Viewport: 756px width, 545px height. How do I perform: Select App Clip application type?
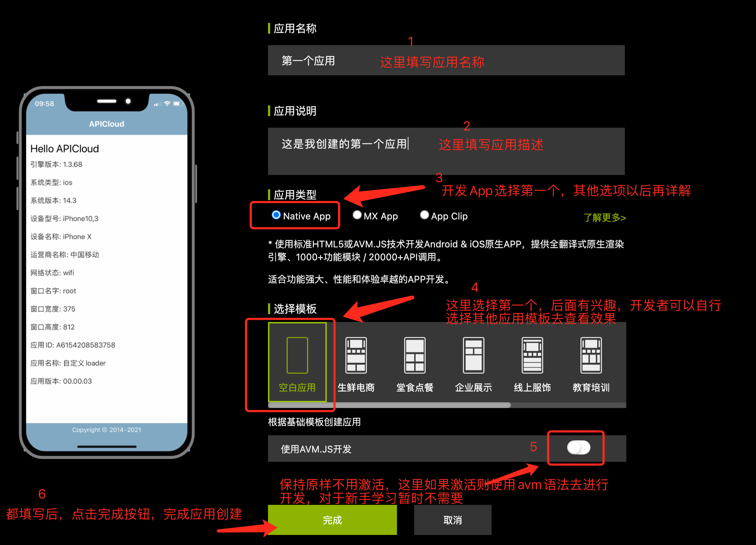422,215
